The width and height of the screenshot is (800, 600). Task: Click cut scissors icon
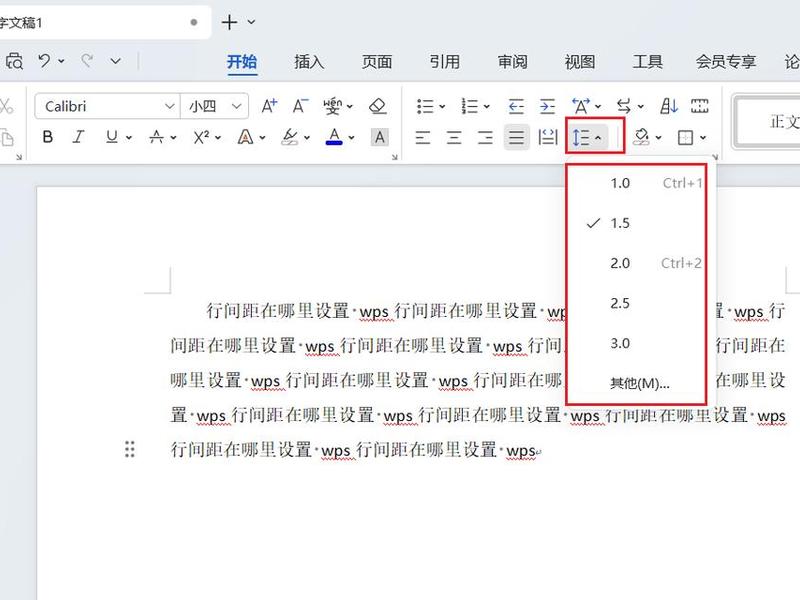pos(7,107)
